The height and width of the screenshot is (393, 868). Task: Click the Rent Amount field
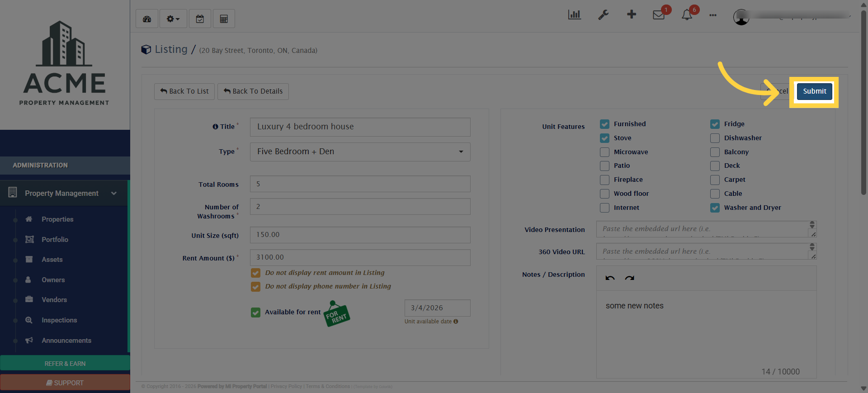tap(360, 258)
